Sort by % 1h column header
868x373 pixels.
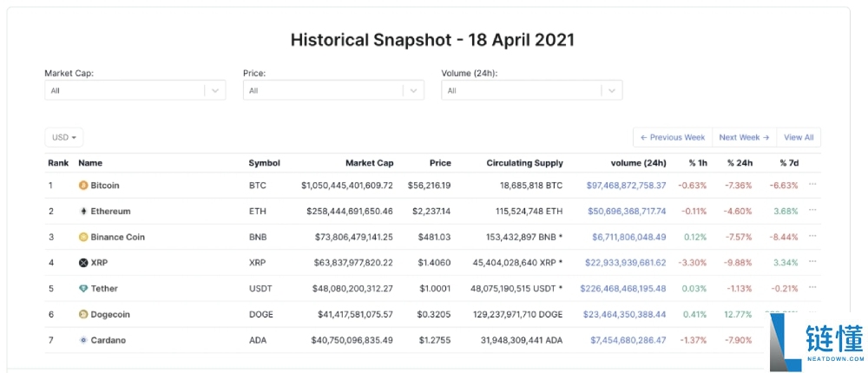coord(698,163)
